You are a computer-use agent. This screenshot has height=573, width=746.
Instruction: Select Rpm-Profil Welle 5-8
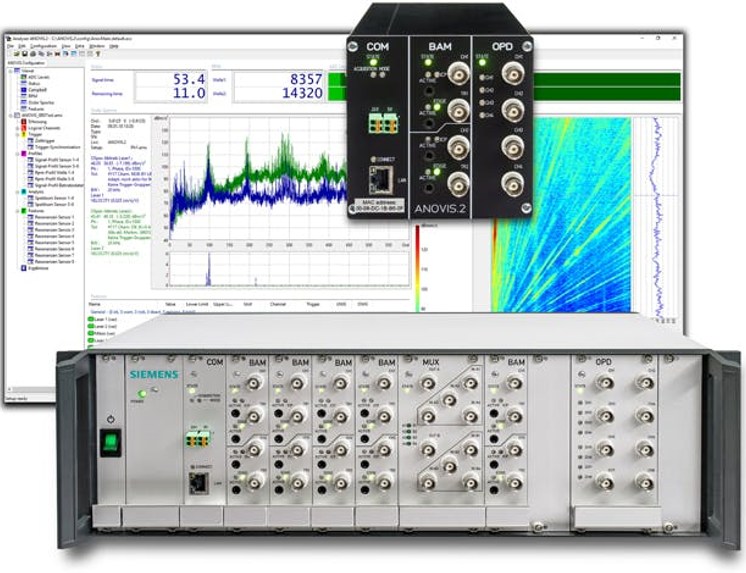(54, 179)
